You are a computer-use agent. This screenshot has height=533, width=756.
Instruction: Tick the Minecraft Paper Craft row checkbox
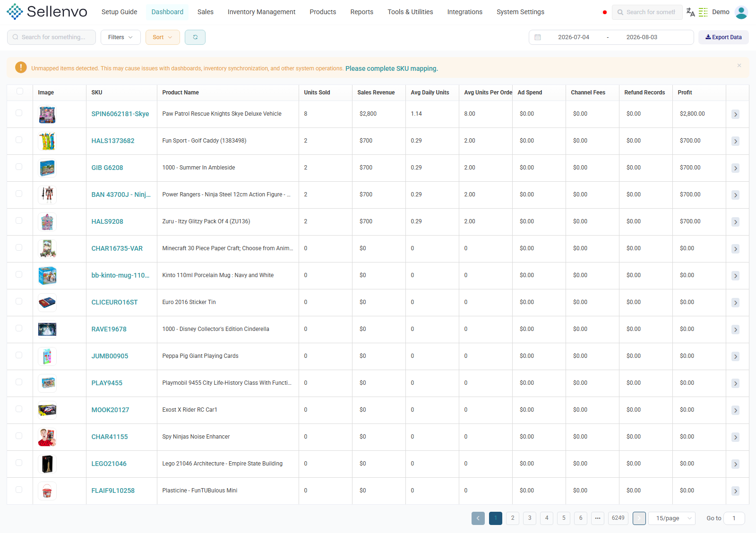coord(19,247)
